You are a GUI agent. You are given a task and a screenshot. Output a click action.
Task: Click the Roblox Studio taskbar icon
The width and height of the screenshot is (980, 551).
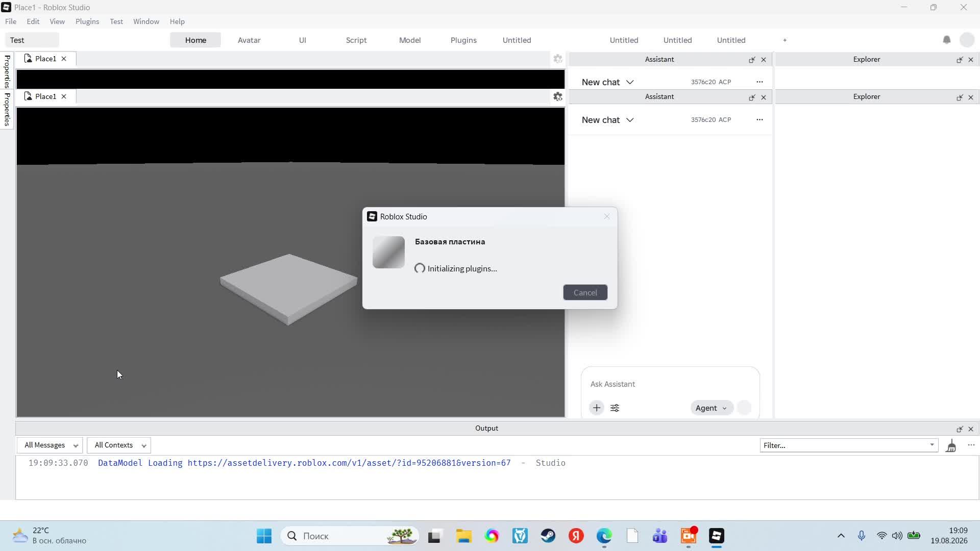tap(716, 536)
